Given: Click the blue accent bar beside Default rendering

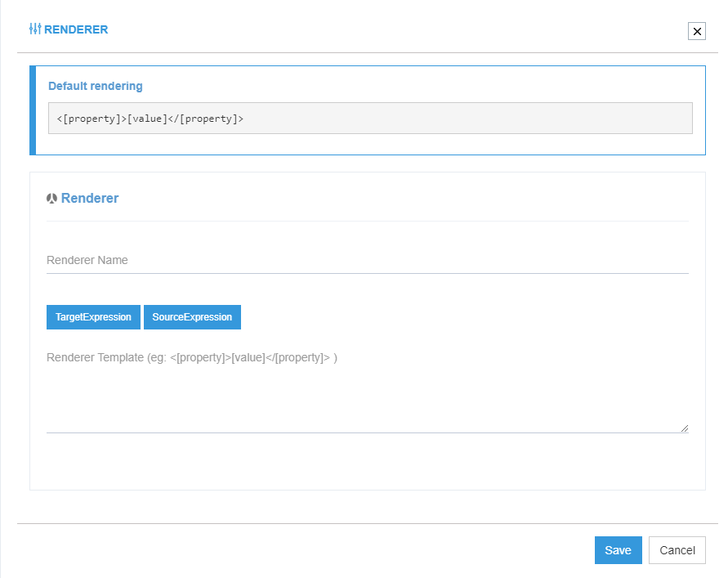Looking at the screenshot, I should tap(33, 110).
